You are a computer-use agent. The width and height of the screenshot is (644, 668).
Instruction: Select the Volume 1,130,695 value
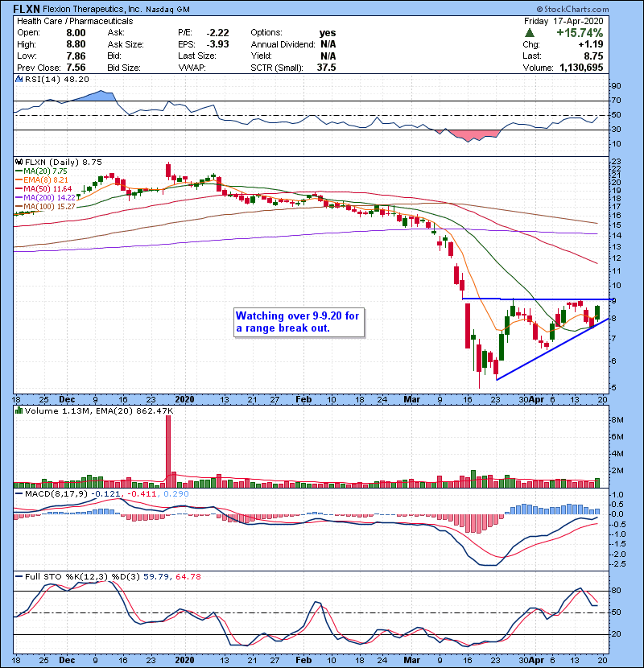(581, 68)
